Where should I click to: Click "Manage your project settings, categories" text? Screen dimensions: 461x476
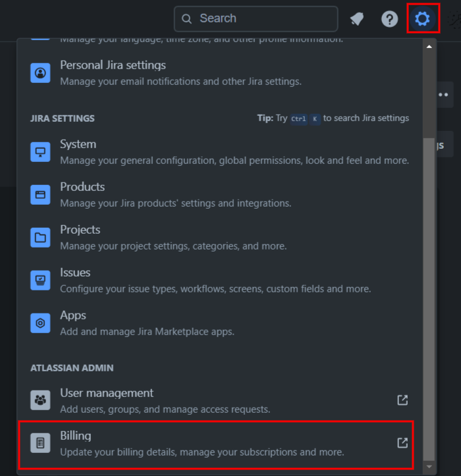[x=173, y=246]
